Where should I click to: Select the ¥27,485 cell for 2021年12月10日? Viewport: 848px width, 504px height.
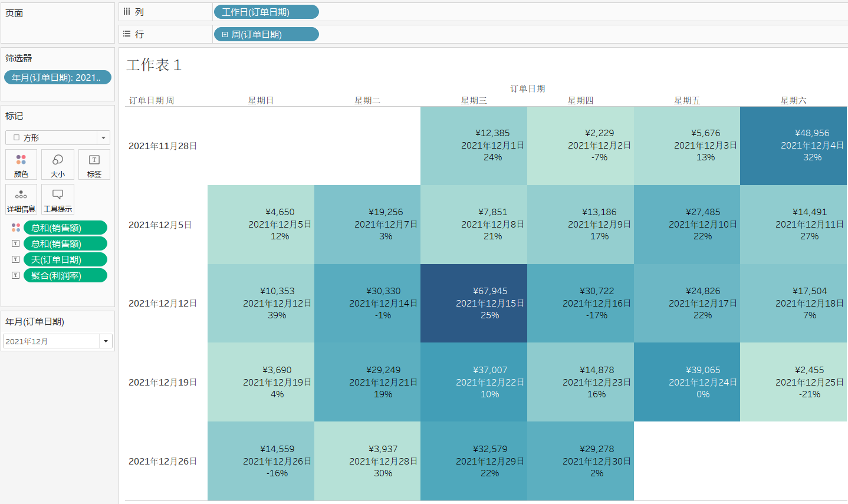[x=687, y=225]
